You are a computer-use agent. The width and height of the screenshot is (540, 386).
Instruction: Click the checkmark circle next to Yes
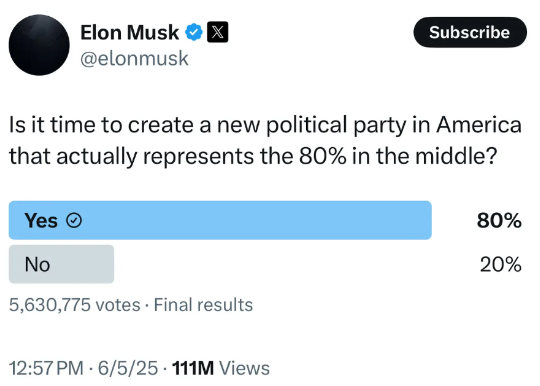[74, 220]
